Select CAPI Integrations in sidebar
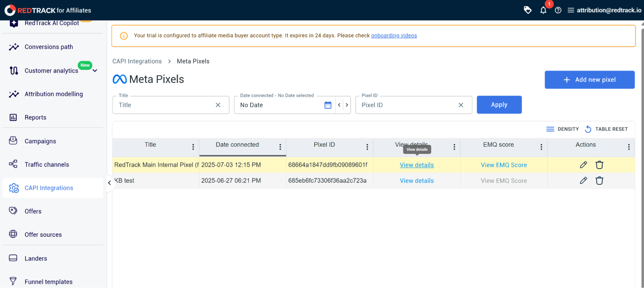 pyautogui.click(x=53, y=188)
